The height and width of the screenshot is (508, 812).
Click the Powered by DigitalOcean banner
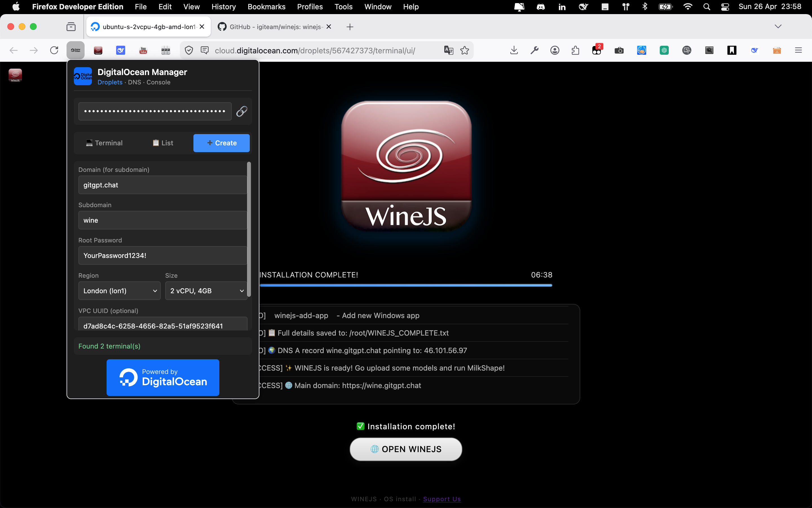click(x=163, y=377)
